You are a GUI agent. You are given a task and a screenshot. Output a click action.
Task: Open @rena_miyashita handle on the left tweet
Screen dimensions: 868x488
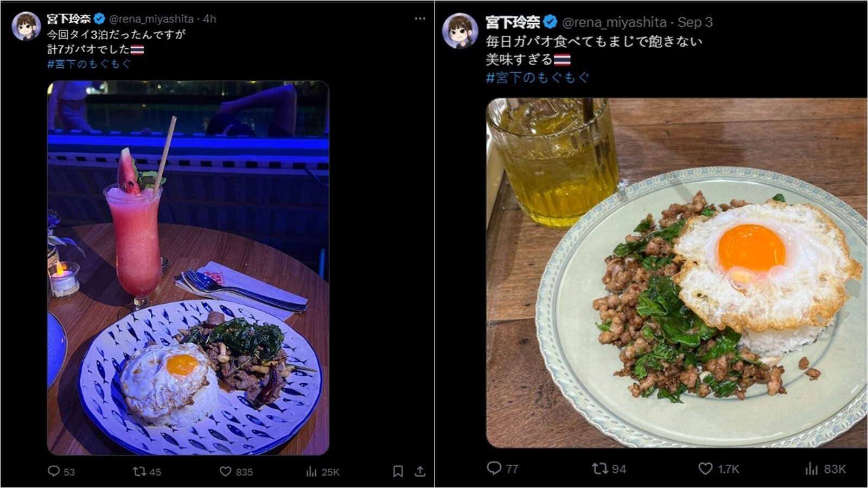click(x=151, y=18)
